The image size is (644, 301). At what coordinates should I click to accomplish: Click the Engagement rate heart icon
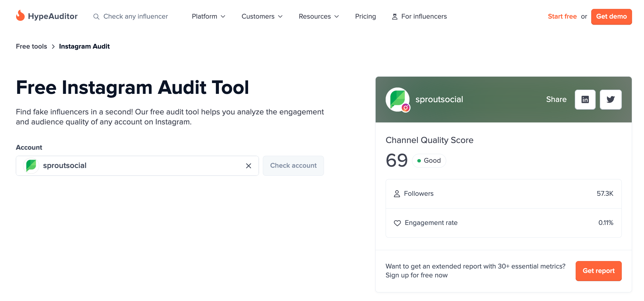coord(397,223)
